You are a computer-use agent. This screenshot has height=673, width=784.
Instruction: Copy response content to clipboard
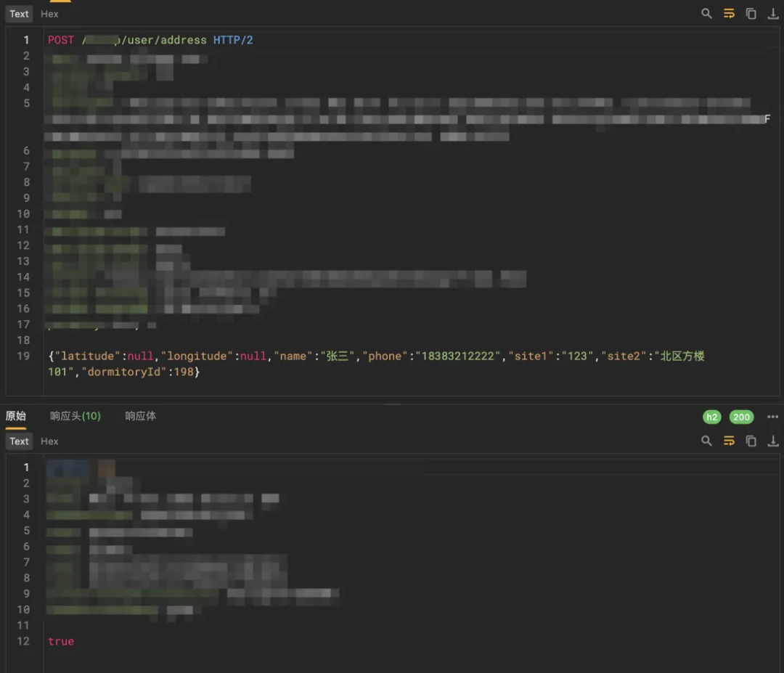tap(751, 441)
